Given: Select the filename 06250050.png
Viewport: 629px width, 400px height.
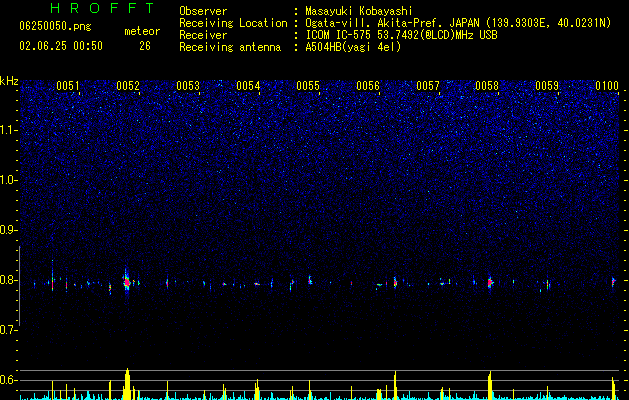Looking at the screenshot, I should click(x=55, y=27).
